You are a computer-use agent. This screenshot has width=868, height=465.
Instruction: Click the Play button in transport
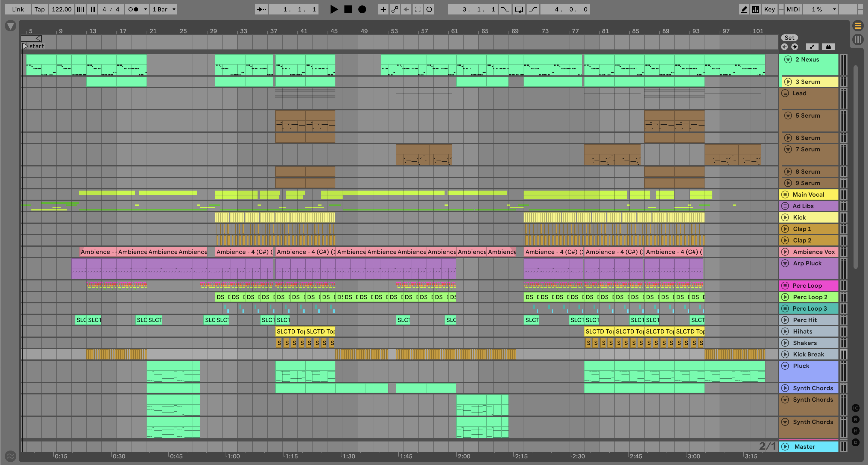(334, 9)
